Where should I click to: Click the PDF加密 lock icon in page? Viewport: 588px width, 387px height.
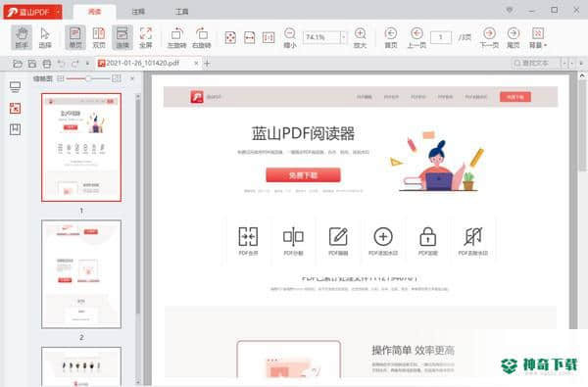click(x=428, y=237)
